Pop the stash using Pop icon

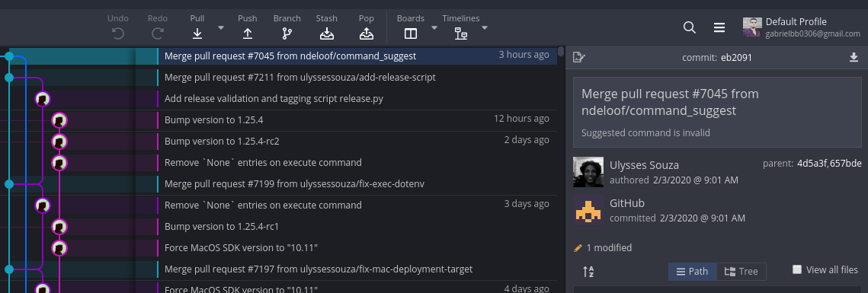(x=366, y=33)
